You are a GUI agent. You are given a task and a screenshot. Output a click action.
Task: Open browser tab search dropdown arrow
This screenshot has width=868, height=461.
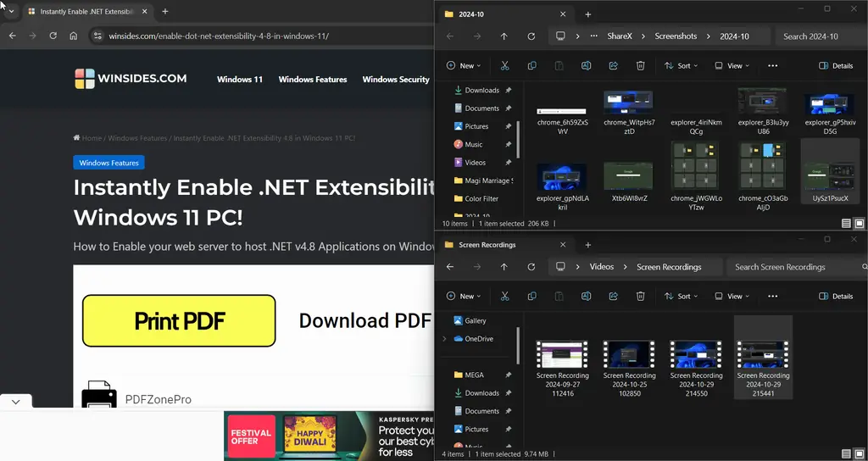tap(11, 11)
